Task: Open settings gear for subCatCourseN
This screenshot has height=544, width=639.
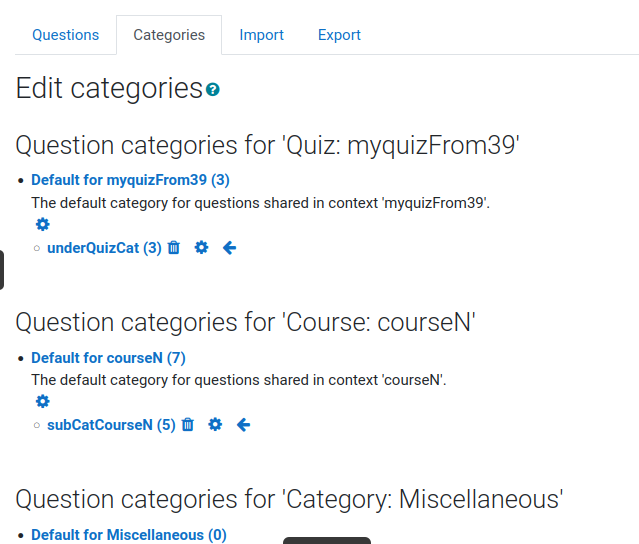Action: 215,425
